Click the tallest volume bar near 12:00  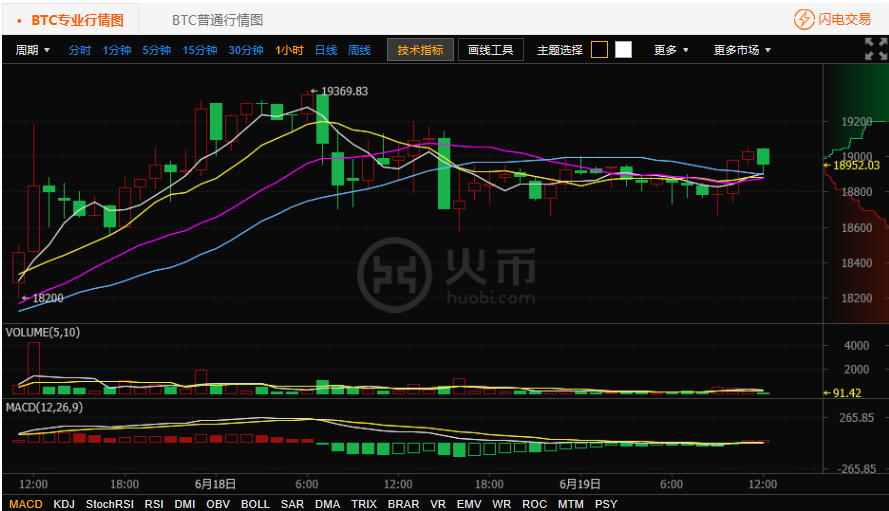[x=33, y=368]
